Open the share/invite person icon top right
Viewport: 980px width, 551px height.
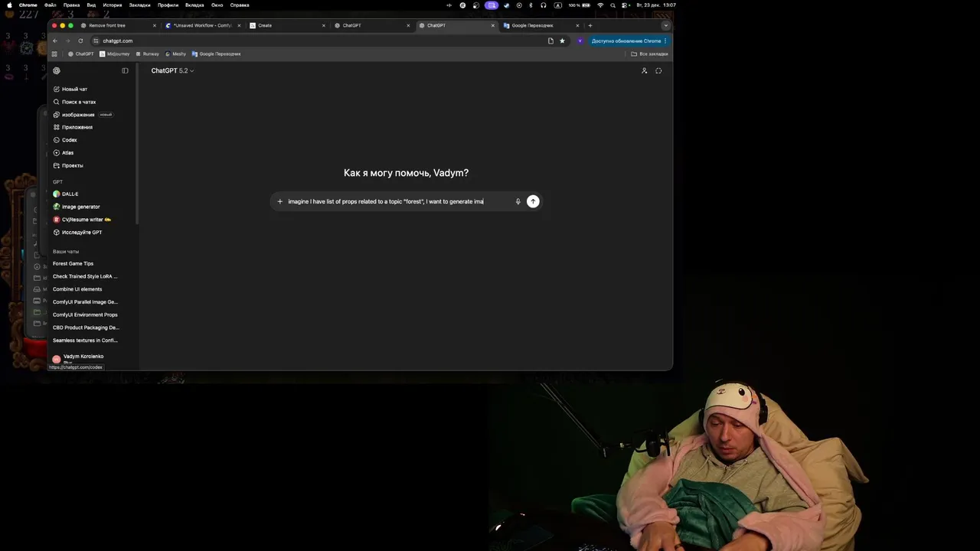click(644, 70)
